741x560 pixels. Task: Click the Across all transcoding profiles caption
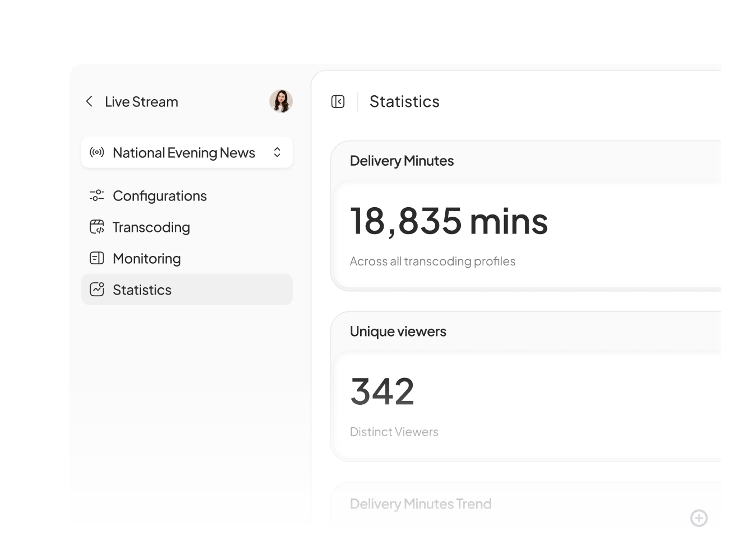[432, 262]
